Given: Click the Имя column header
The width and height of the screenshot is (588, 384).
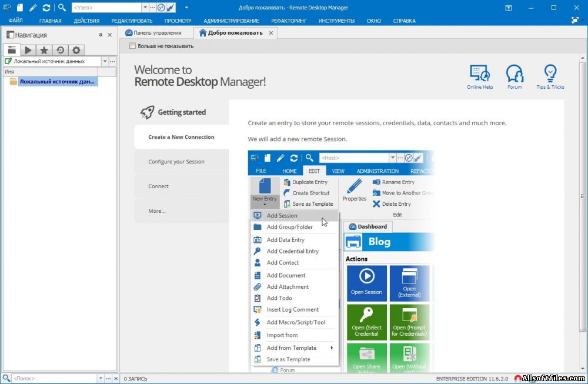Looking at the screenshot, I should click(x=51, y=71).
